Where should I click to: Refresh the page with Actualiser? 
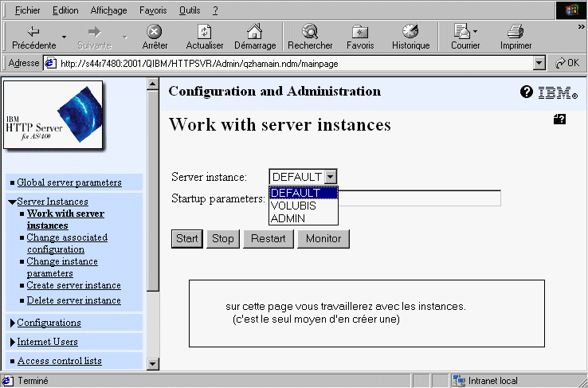coord(205,37)
